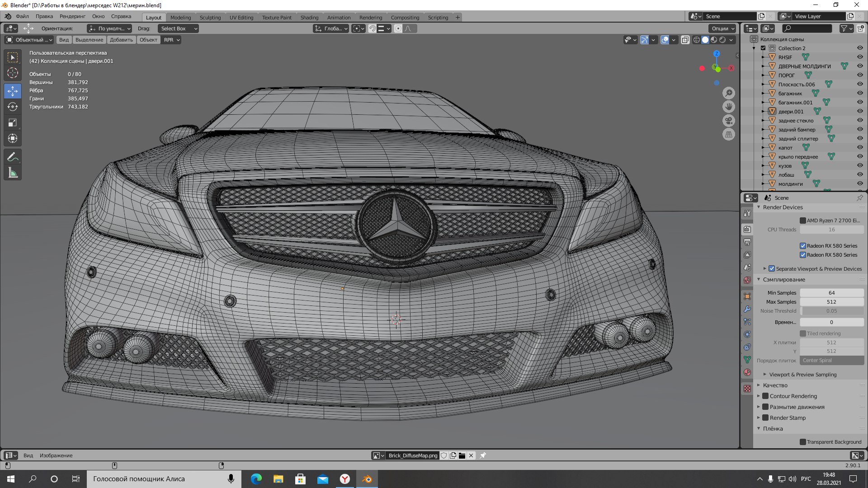Open the Файл menu

(22, 16)
